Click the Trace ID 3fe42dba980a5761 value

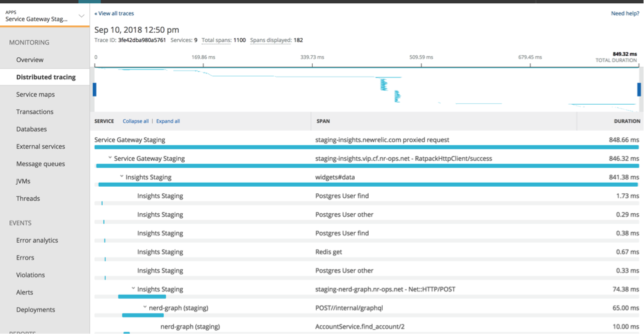point(142,40)
